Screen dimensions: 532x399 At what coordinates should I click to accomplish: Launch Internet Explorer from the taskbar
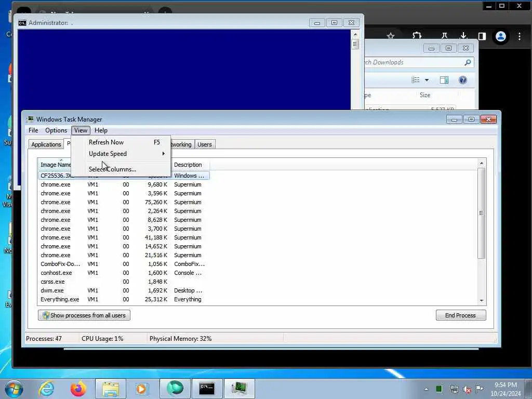(46, 389)
